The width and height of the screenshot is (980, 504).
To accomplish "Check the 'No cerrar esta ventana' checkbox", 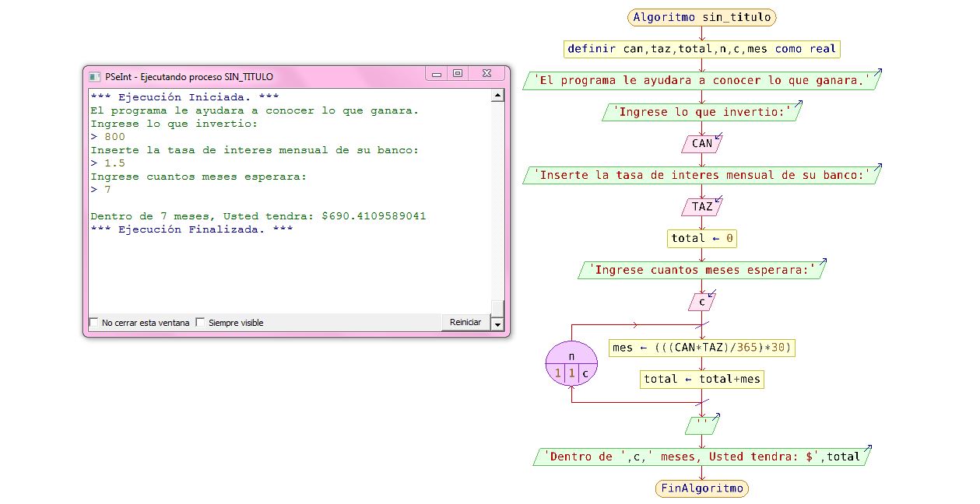I will [x=93, y=323].
